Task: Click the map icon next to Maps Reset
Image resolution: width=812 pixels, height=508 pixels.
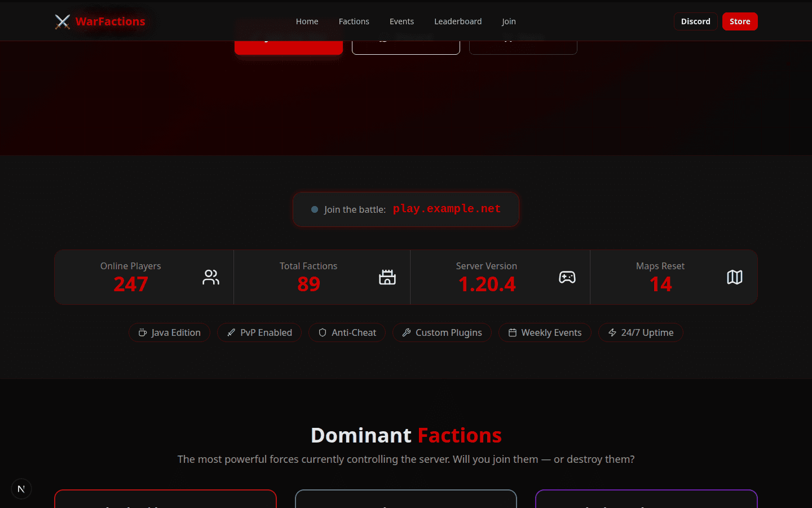Action: [x=735, y=277]
